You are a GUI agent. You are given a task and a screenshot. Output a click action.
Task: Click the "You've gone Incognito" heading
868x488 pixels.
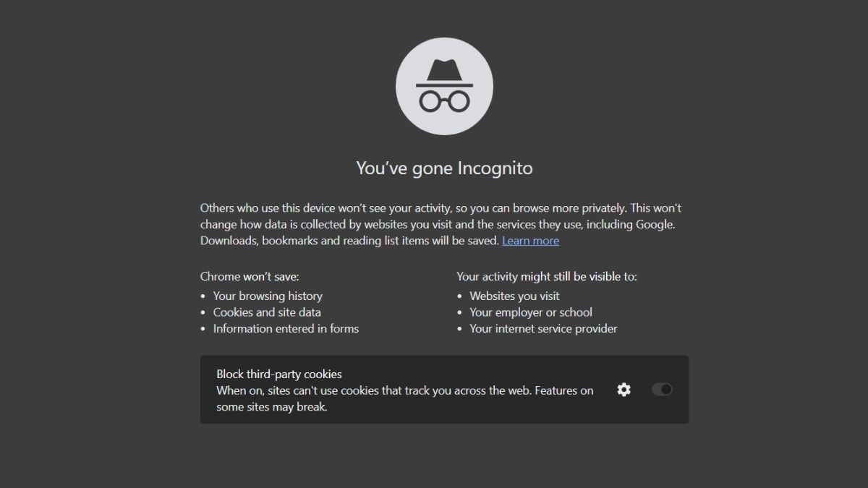pos(444,168)
